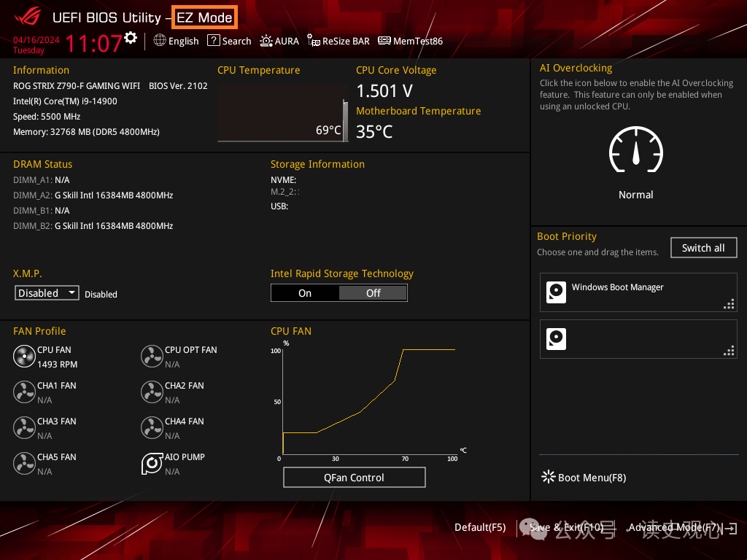Click Windows Boot Manager disk icon

click(x=556, y=292)
